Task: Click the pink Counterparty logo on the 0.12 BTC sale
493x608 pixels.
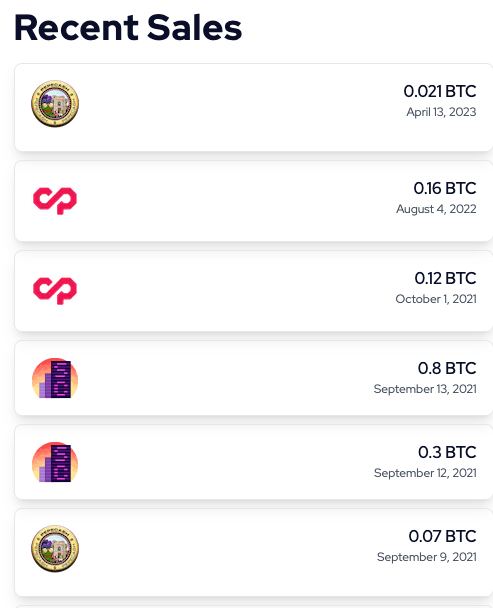Action: [x=55, y=290]
